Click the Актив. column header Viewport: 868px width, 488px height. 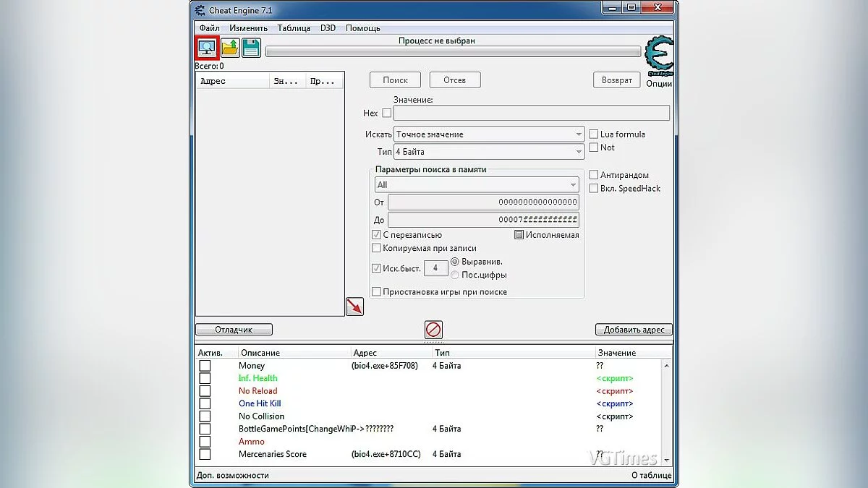coord(216,353)
